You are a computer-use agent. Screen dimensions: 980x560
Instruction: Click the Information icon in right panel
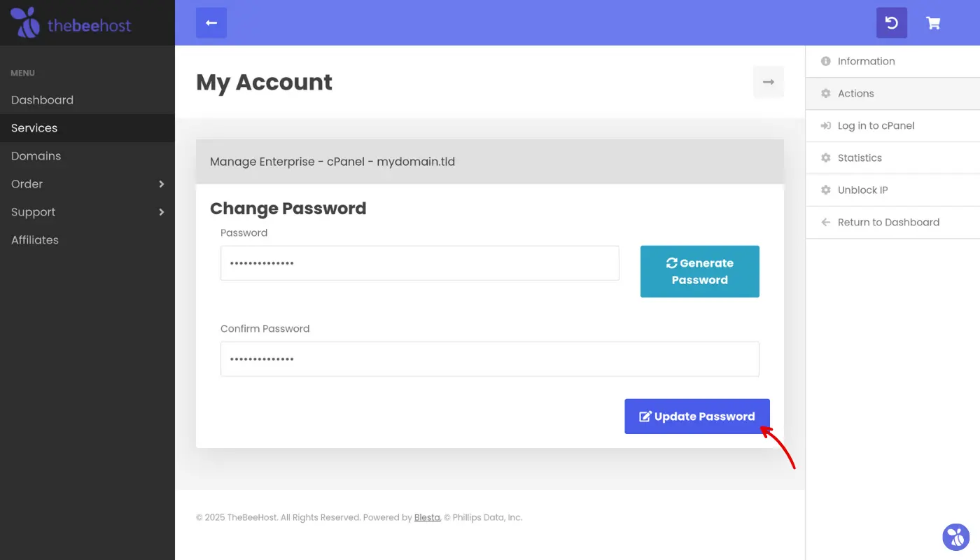click(825, 62)
